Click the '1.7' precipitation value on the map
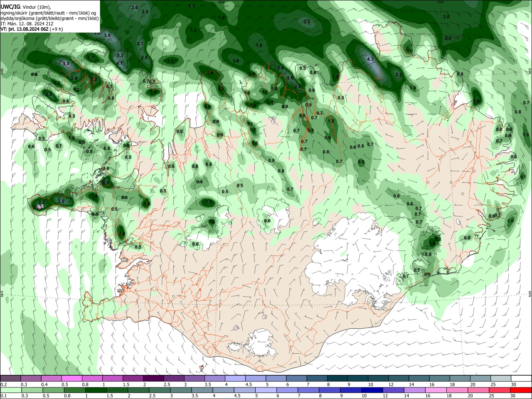The height and width of the screenshot is (399, 532). (91, 58)
